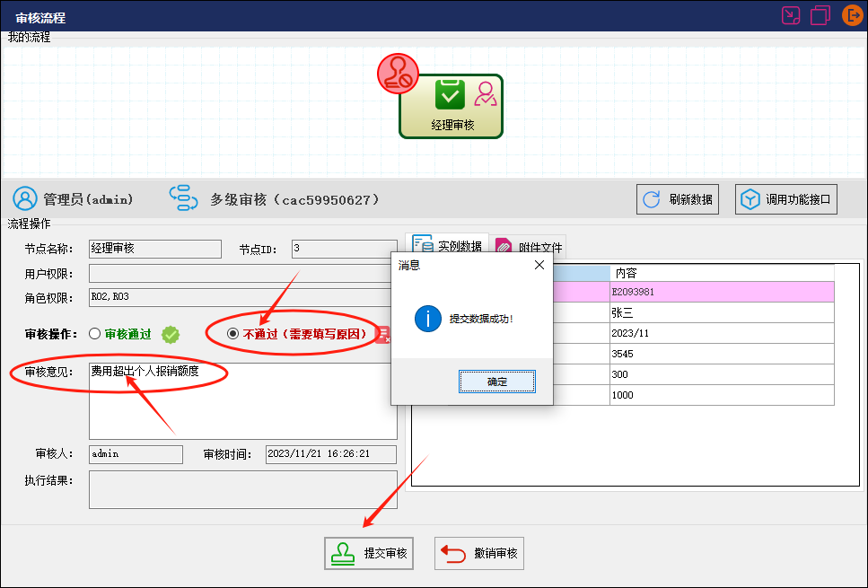The width and height of the screenshot is (868, 588).
Task: Select the 不通过 radio button
Action: (x=233, y=333)
